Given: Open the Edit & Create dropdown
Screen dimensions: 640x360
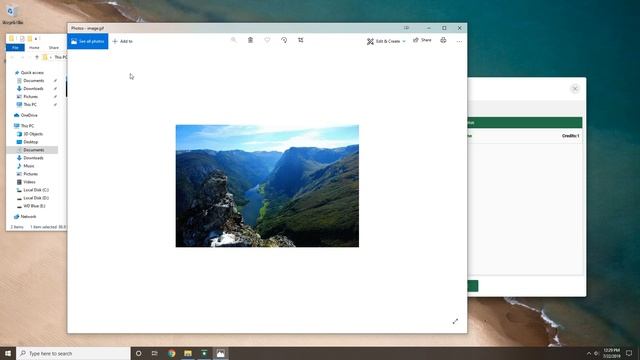Looking at the screenshot, I should pos(386,41).
